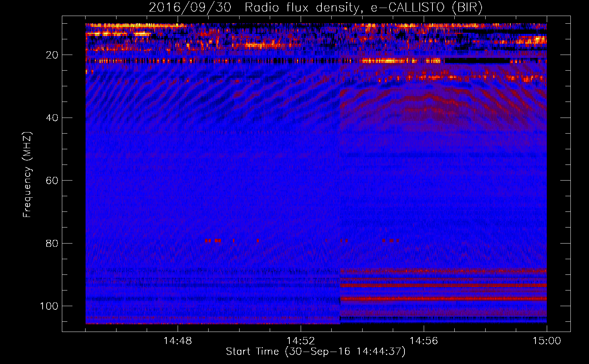Screen dimensions: 589x364
Task: Click the 100 frequency tick label
Action: click(x=49, y=306)
